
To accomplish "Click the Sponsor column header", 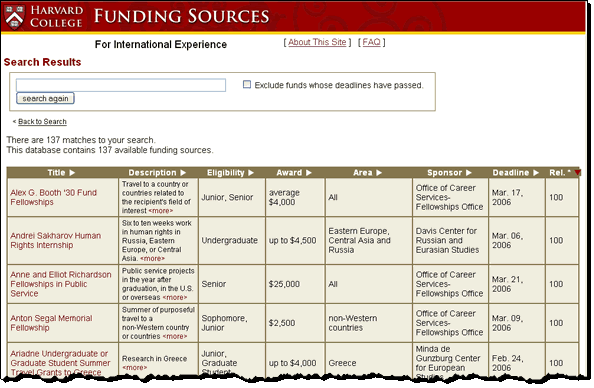I will tap(445, 173).
